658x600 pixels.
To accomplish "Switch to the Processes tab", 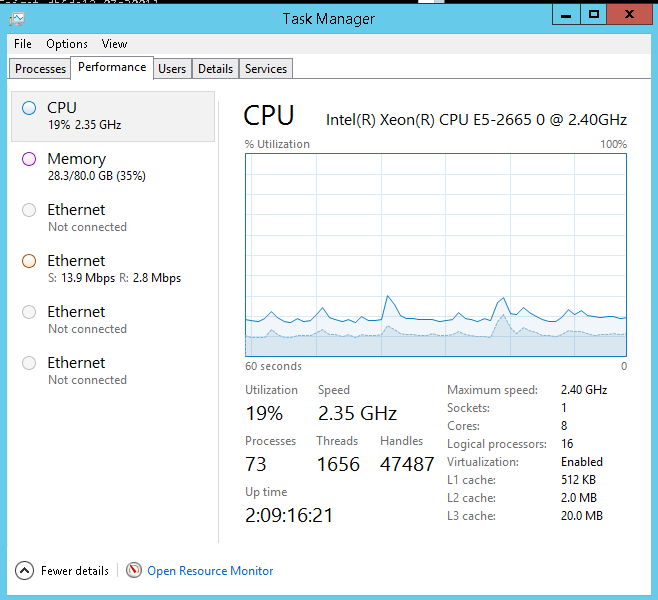I will click(41, 69).
